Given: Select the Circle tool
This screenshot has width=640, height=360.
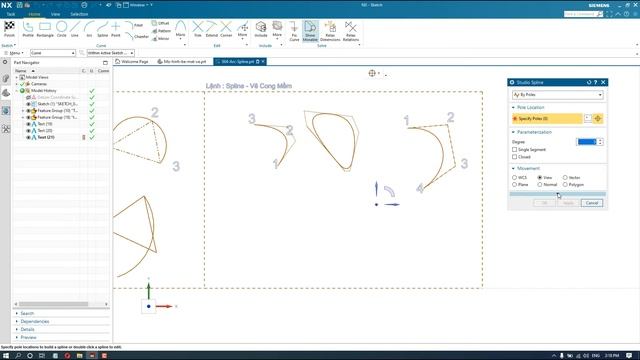Looking at the screenshot, I should click(62, 29).
